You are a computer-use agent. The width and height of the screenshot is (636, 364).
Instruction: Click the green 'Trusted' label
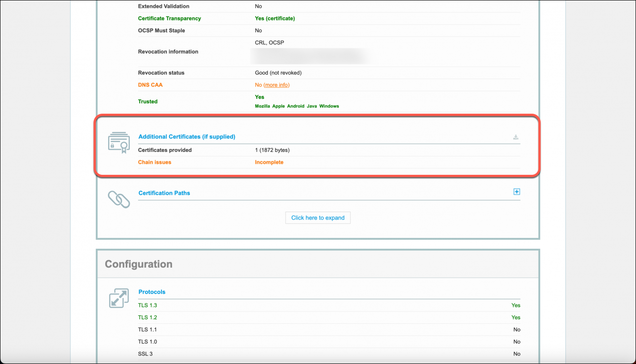148,101
